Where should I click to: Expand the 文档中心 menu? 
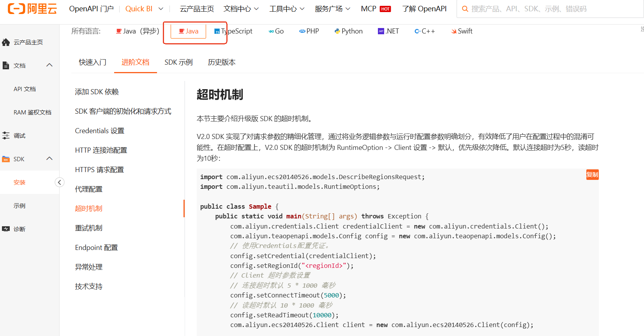coord(241,9)
